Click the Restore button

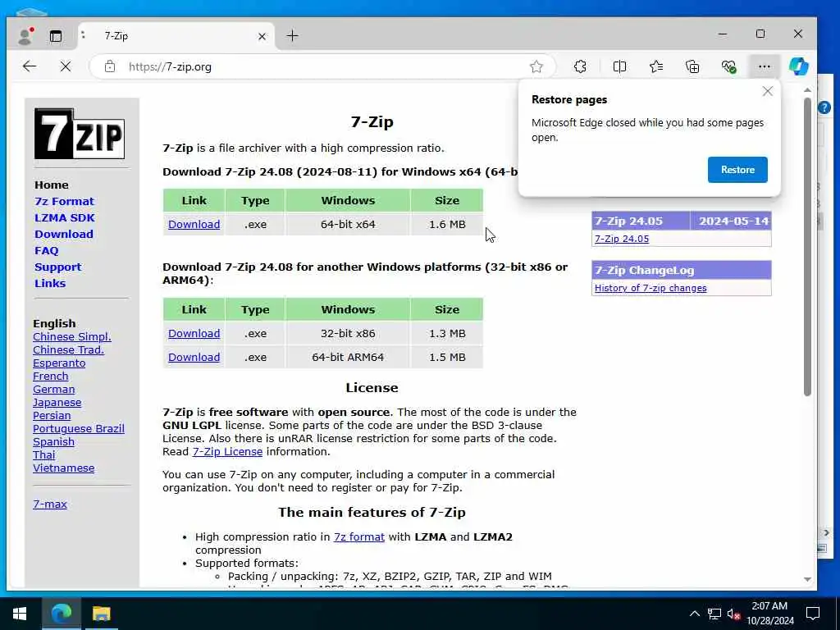coord(737,170)
